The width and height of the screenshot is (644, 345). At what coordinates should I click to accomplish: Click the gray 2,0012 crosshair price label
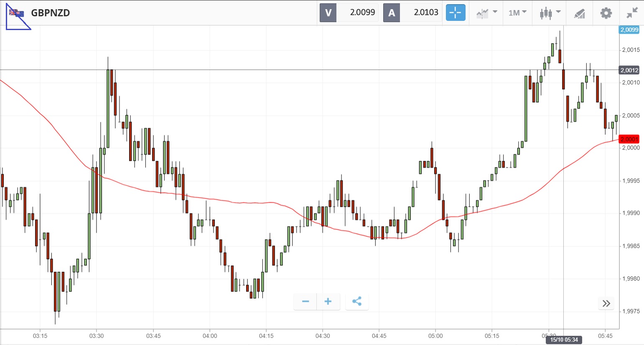(629, 70)
